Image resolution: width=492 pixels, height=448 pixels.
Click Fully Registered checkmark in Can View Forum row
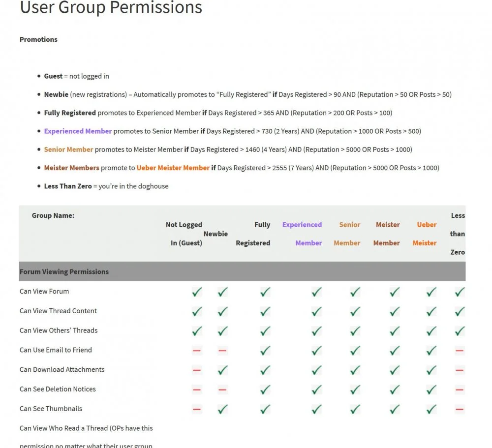pyautogui.click(x=265, y=292)
